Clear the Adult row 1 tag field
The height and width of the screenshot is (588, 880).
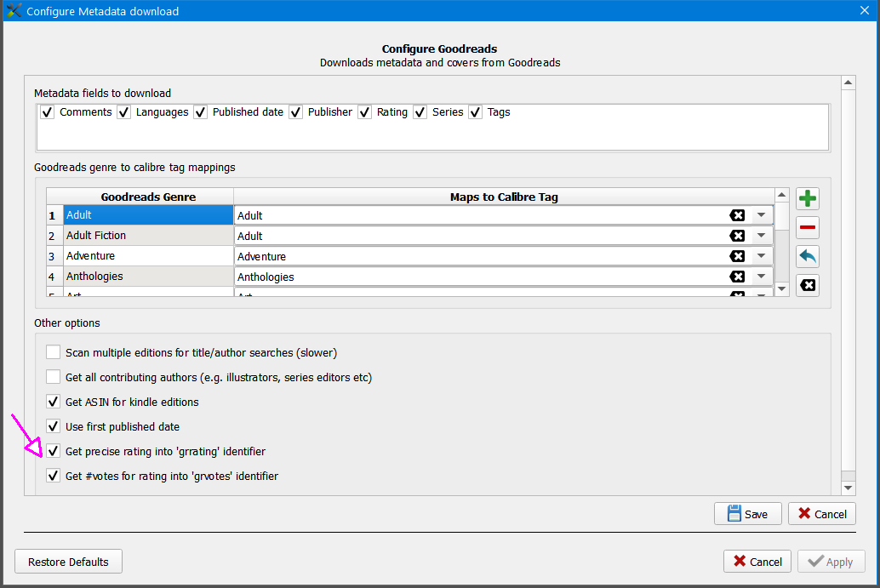(x=737, y=215)
